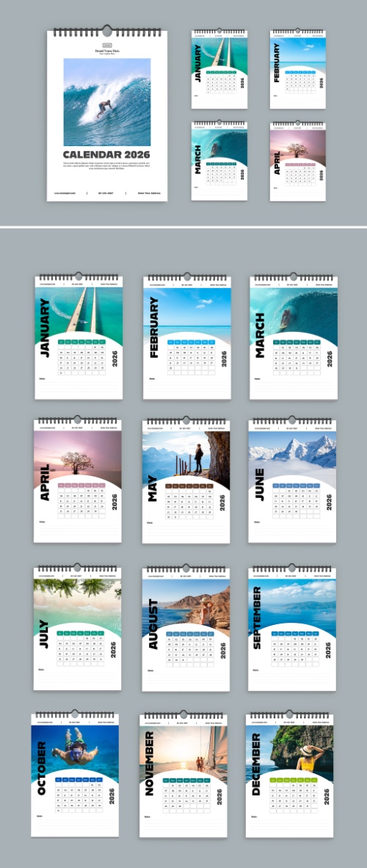Click the date grid on the September page
The width and height of the screenshot is (367, 868).
point(296,648)
